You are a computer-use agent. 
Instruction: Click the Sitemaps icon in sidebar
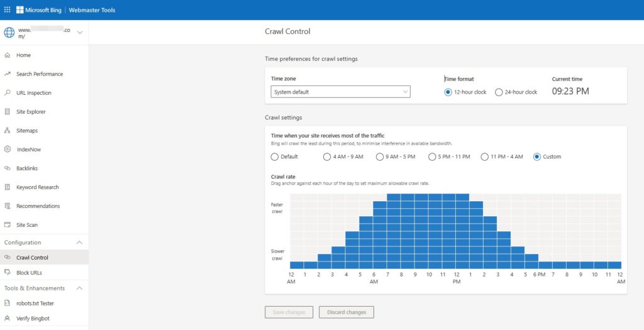coord(8,131)
